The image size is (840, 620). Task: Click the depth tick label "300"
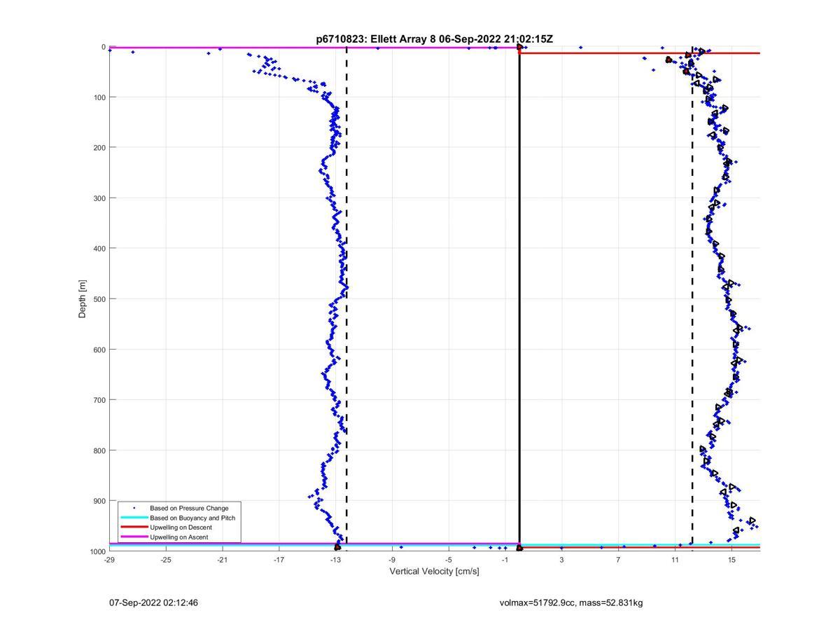coord(99,198)
